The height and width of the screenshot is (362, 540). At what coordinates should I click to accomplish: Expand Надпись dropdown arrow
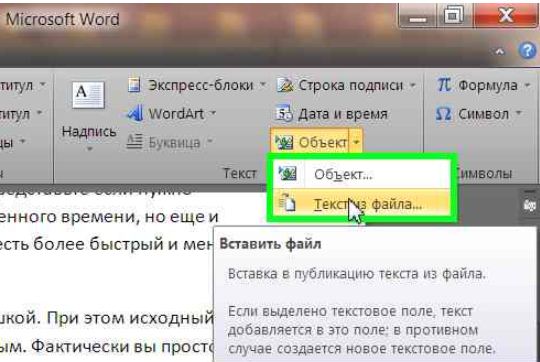click(x=90, y=149)
